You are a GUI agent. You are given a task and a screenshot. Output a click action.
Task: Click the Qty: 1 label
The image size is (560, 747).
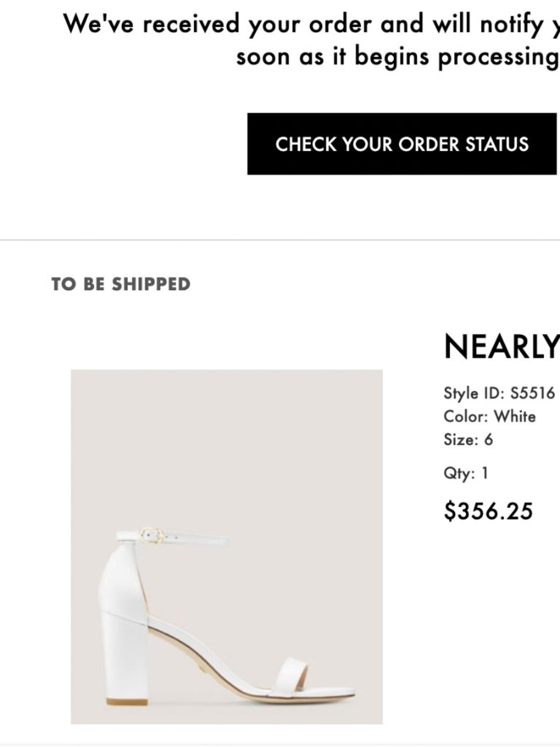(x=466, y=474)
